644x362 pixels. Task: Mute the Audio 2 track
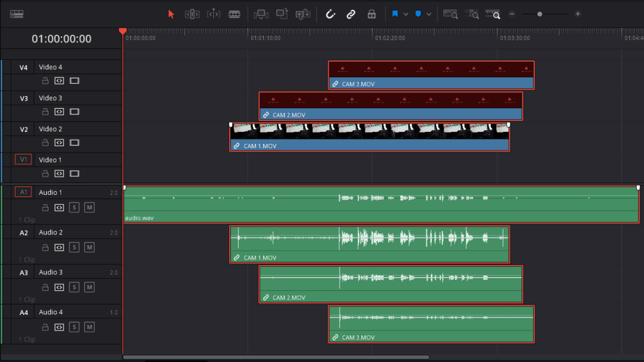(89, 247)
